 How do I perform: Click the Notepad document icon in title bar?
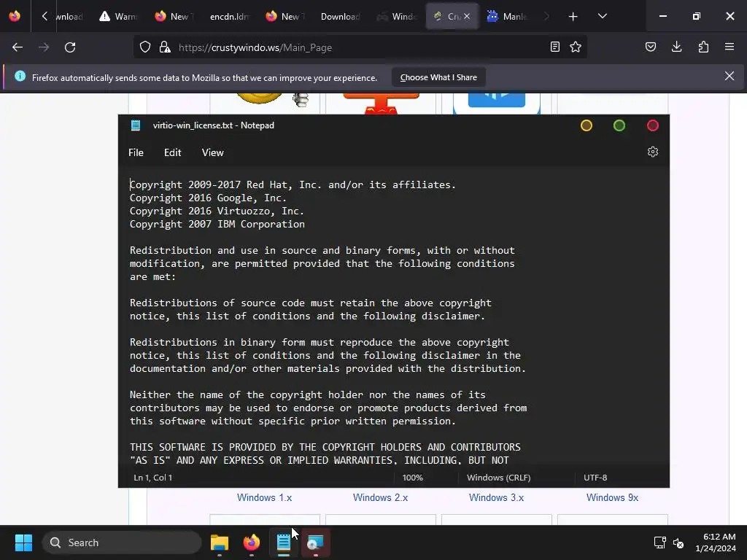click(136, 125)
